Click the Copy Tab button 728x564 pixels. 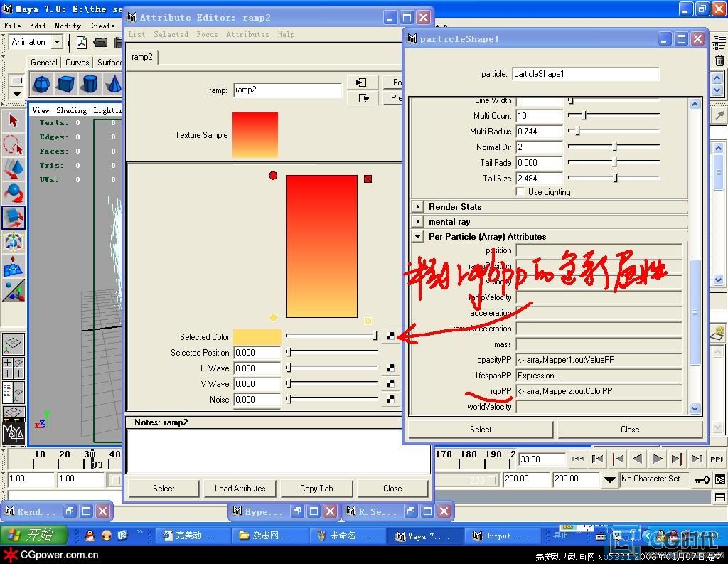click(x=316, y=489)
